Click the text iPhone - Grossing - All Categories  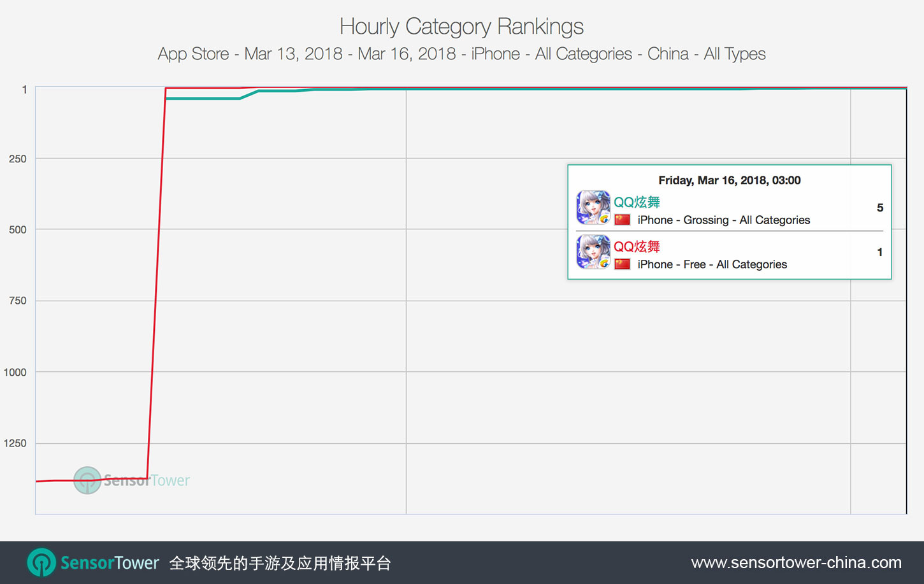pos(724,220)
